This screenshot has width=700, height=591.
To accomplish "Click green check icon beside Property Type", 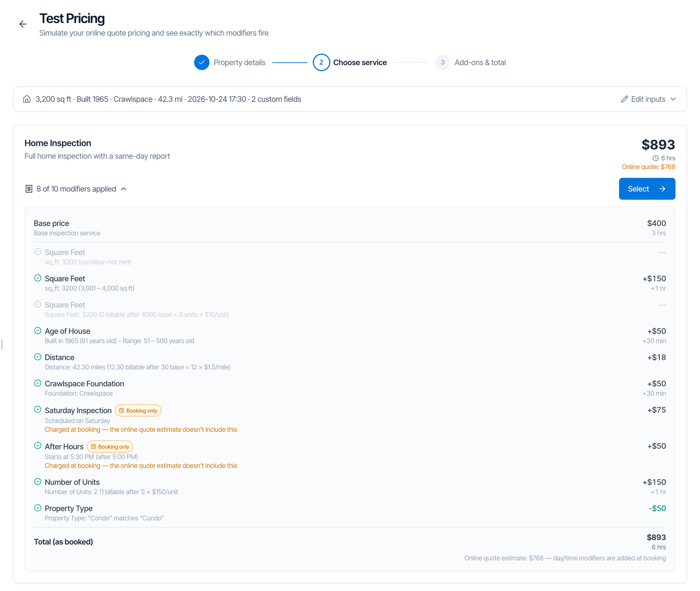I will [38, 508].
